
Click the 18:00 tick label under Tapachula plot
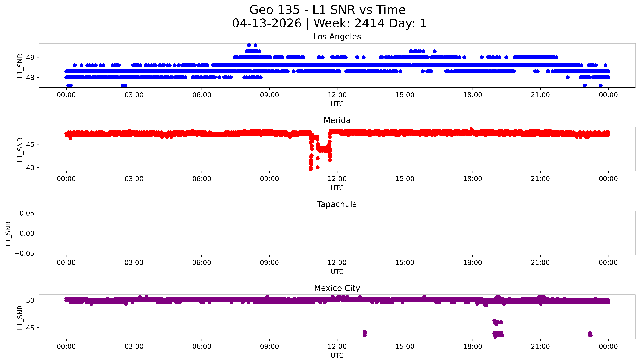(x=472, y=262)
